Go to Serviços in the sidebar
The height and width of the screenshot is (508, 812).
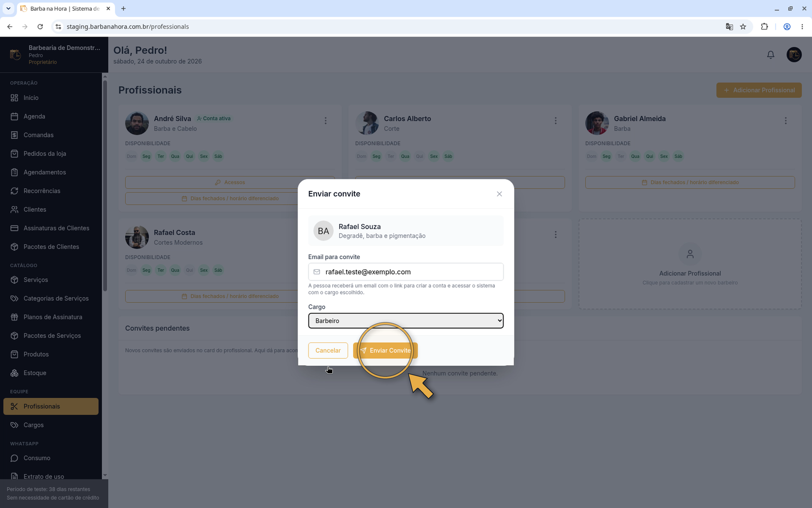51,280
